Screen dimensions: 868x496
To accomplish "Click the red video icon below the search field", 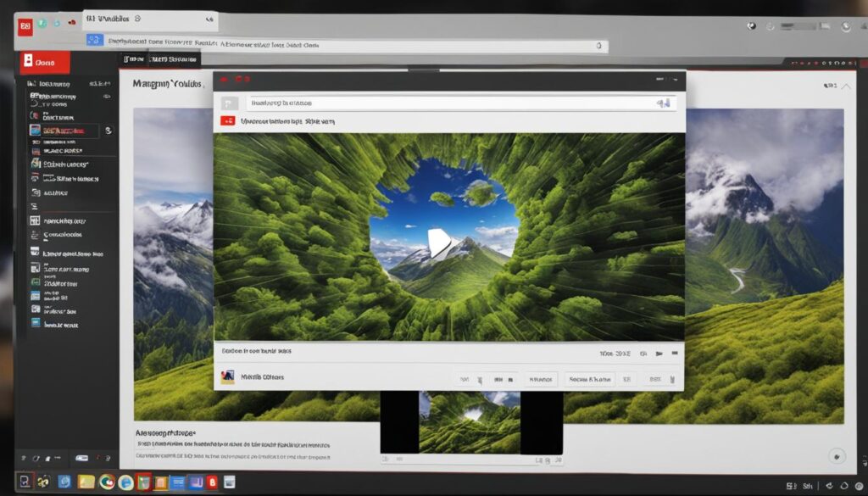I will coord(227,120).
